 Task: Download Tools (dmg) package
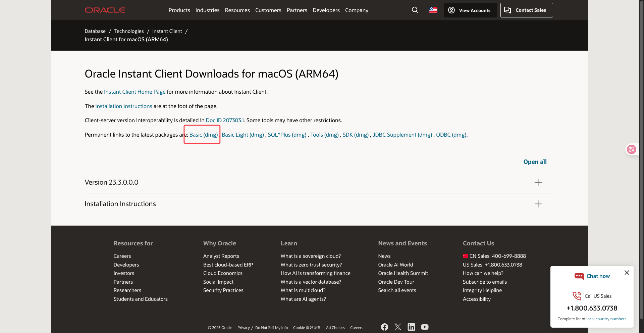click(x=324, y=135)
